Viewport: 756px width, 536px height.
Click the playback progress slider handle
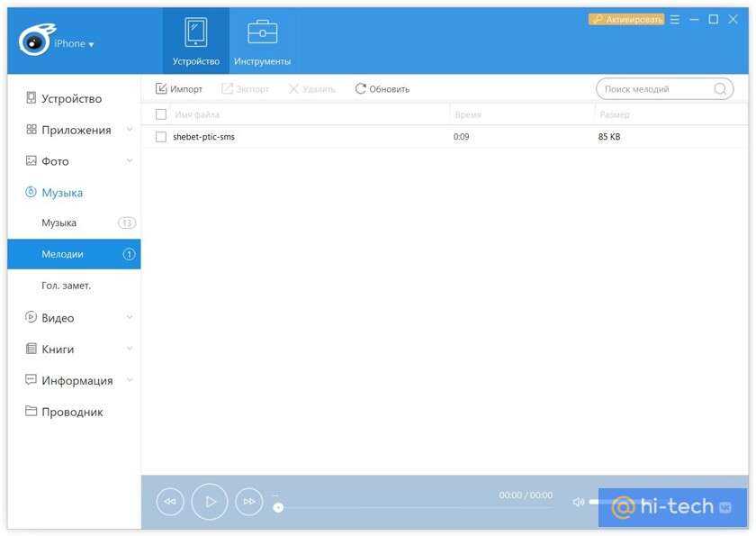click(x=278, y=507)
